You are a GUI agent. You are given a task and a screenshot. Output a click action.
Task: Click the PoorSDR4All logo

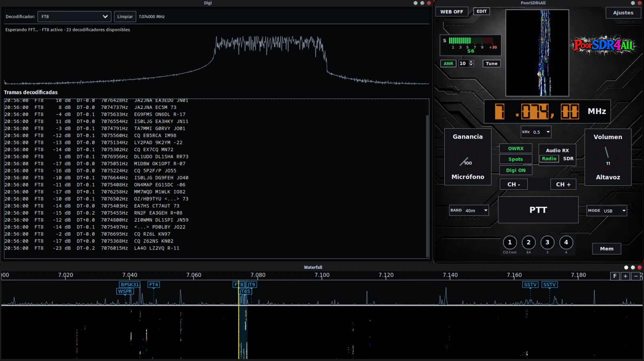tap(604, 45)
